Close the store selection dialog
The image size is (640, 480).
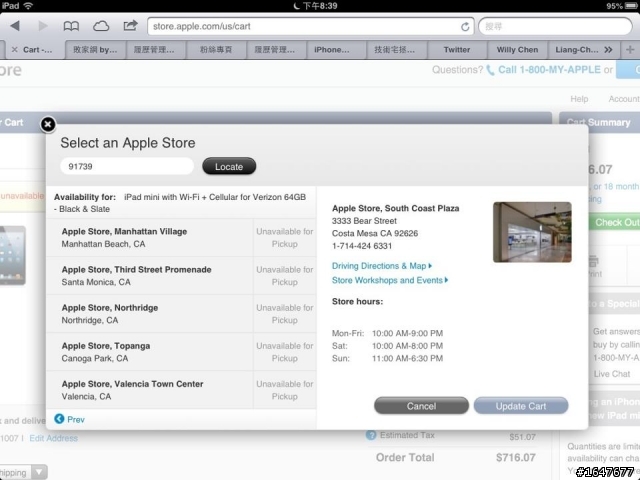(x=48, y=124)
